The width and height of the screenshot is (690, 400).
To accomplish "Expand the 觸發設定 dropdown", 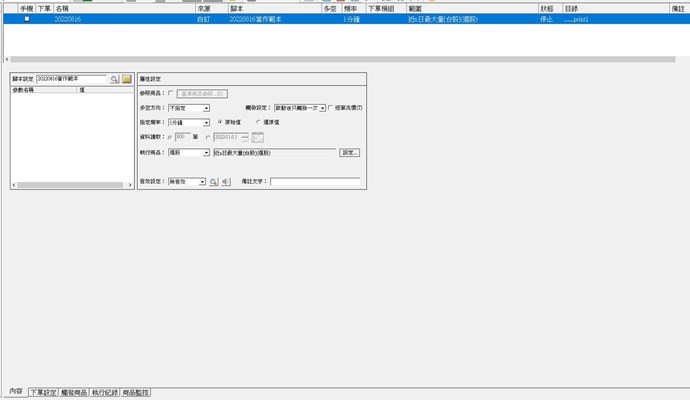I will (322, 108).
